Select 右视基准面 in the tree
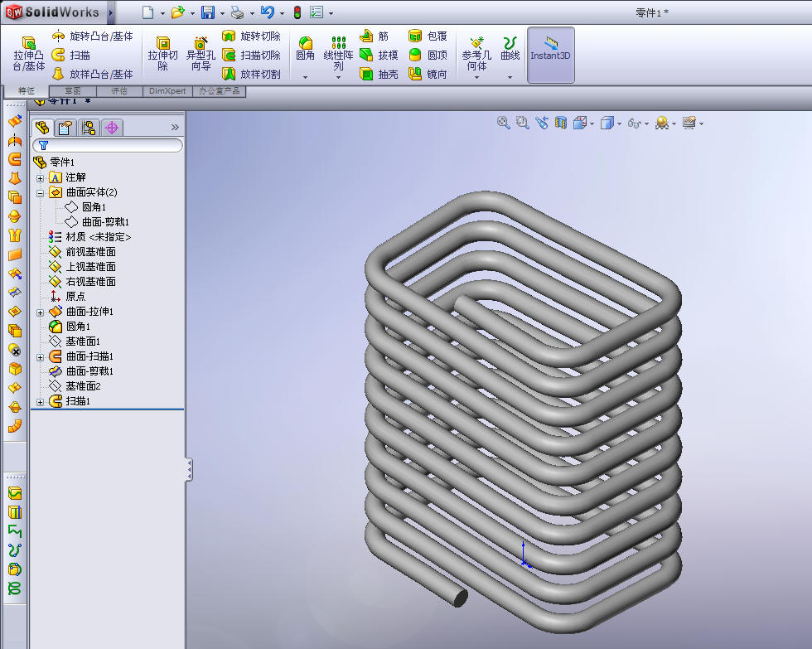 [82, 282]
